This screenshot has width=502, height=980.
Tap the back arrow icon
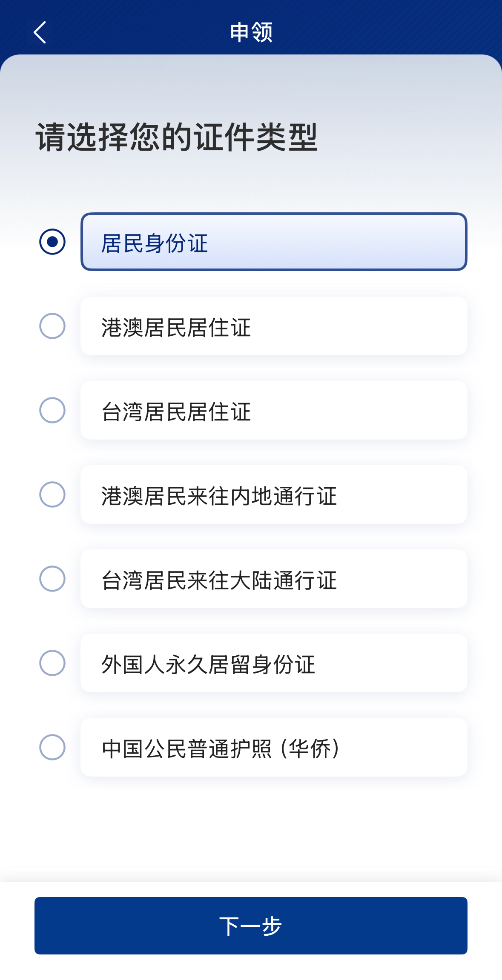(40, 32)
